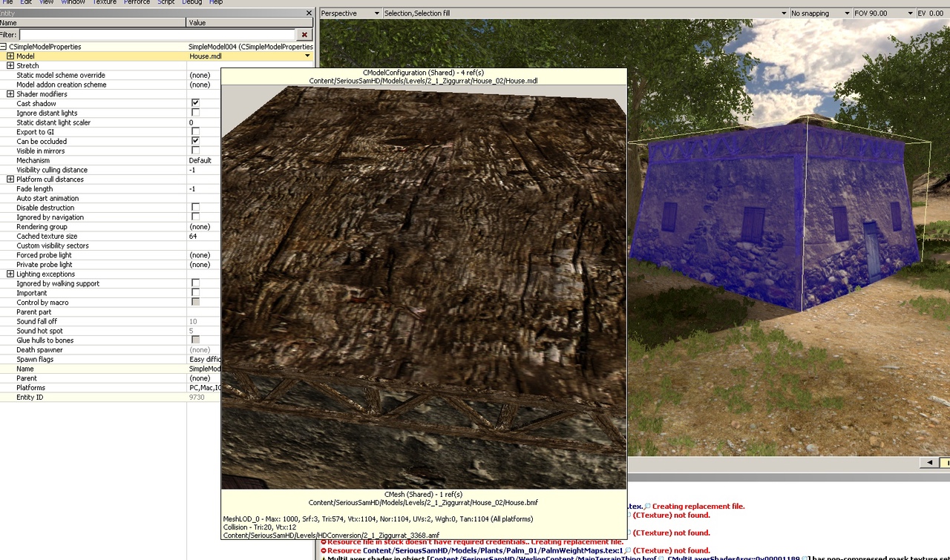The image size is (950, 560).
Task: Open the Debug menu
Action: (x=192, y=2)
